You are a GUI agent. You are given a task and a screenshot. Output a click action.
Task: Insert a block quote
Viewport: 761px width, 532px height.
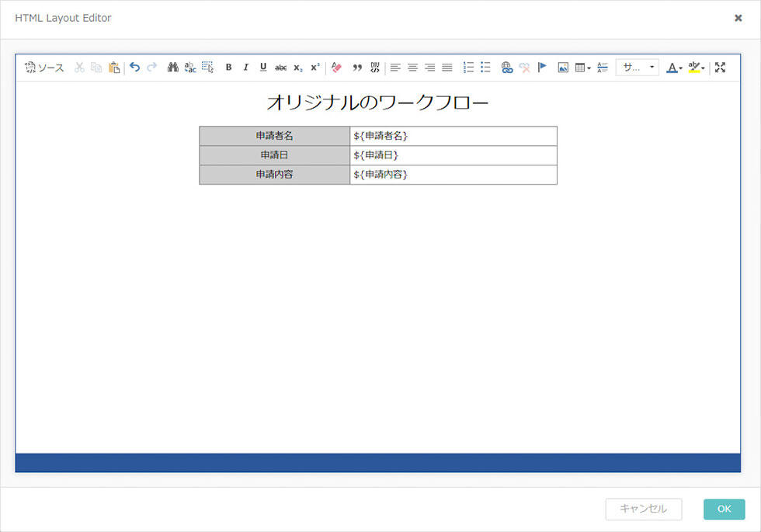357,68
